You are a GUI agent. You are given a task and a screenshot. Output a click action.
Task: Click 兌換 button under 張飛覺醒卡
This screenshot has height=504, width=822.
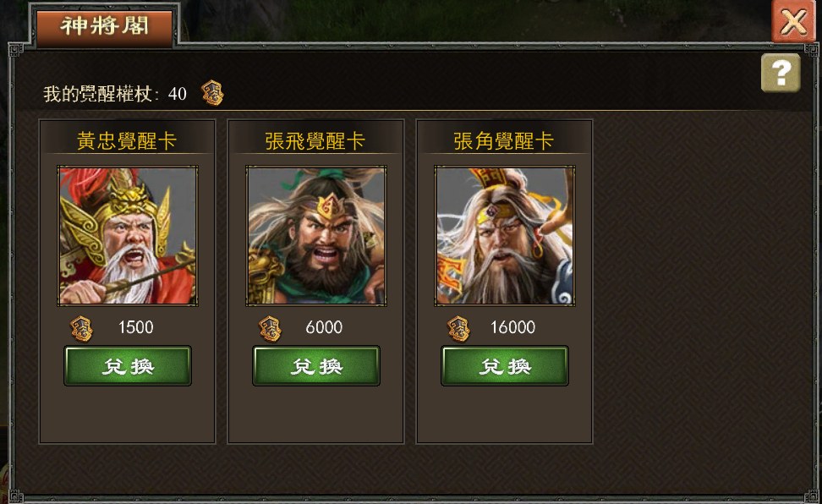click(316, 366)
